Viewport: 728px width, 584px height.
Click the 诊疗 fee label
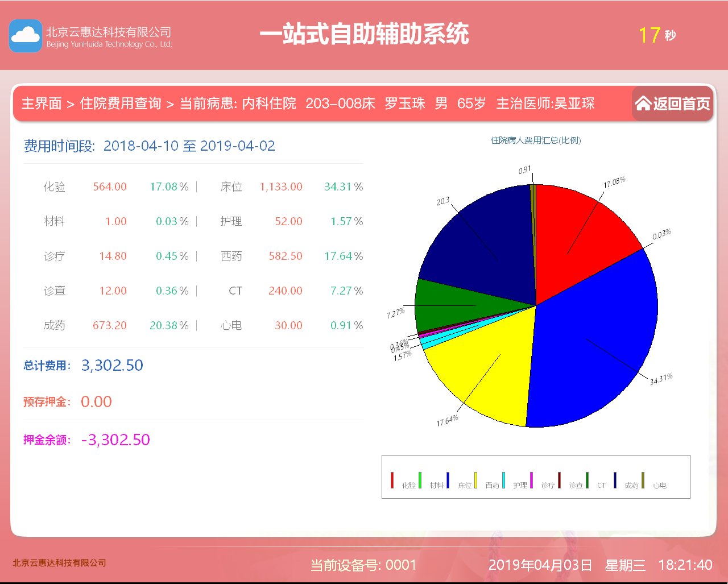point(55,256)
